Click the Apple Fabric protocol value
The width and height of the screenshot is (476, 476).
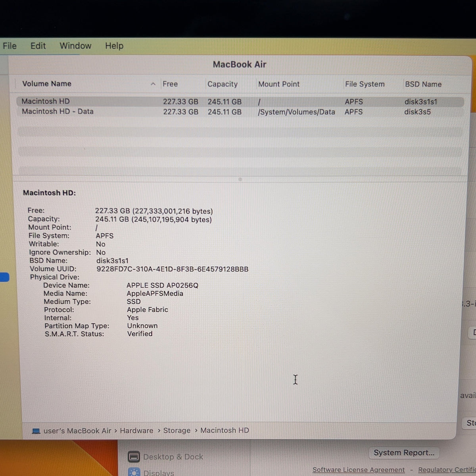(148, 310)
